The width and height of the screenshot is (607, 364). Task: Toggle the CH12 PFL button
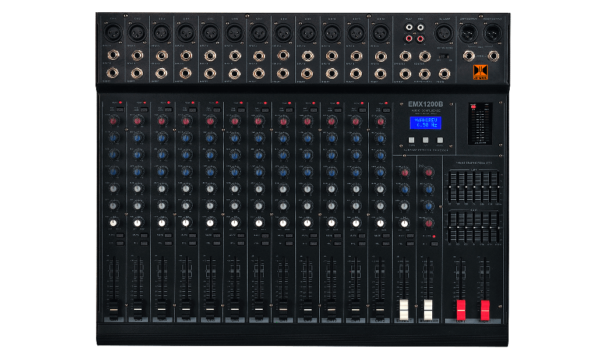pyautogui.click(x=386, y=243)
